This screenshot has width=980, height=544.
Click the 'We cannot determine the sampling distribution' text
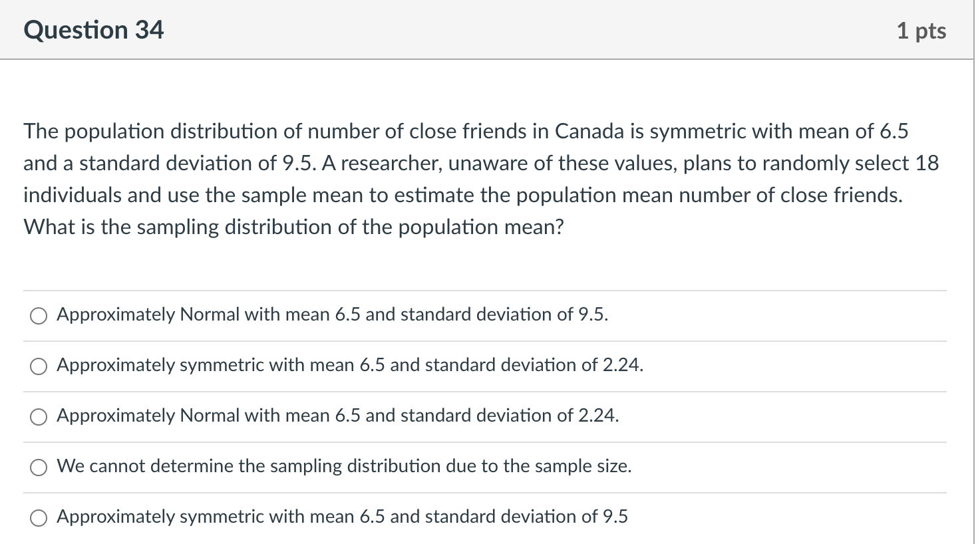point(343,466)
